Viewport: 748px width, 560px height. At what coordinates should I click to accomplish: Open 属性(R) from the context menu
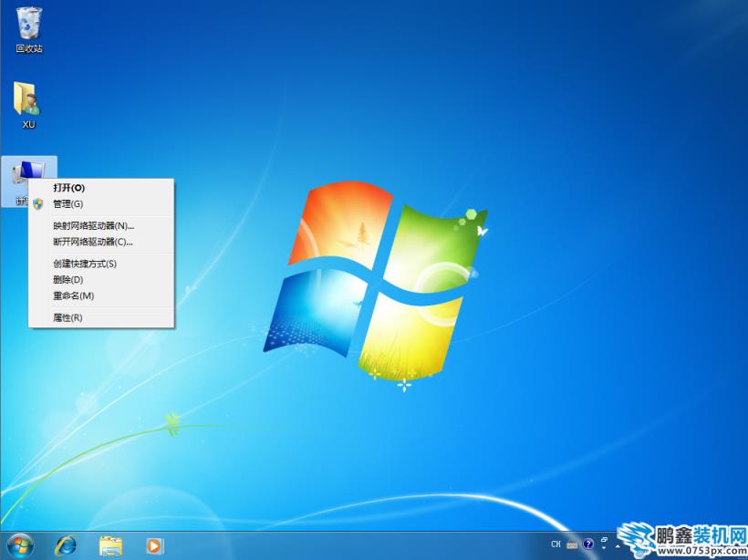tap(101, 317)
